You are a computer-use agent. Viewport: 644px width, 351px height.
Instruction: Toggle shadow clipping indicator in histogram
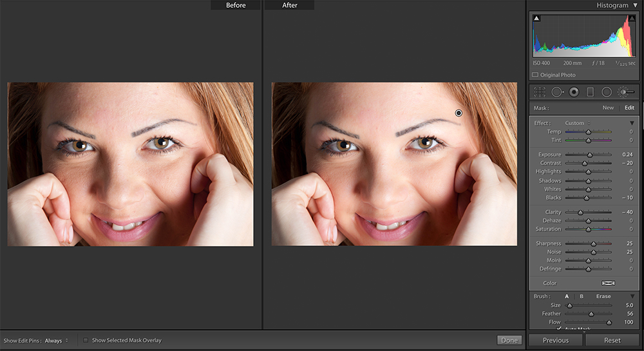[536, 18]
